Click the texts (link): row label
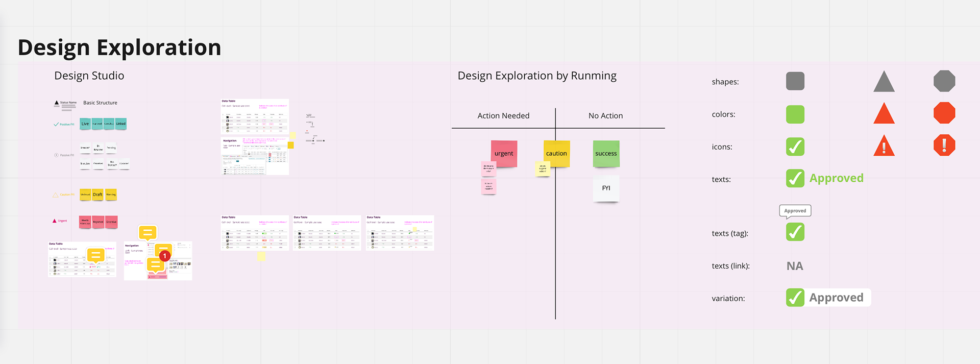 [x=730, y=266]
